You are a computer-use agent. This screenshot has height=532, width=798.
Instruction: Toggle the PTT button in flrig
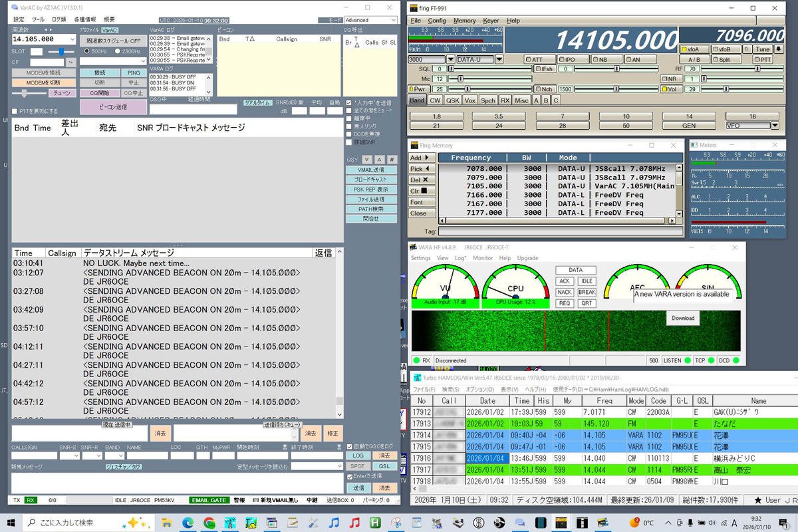[x=763, y=59]
